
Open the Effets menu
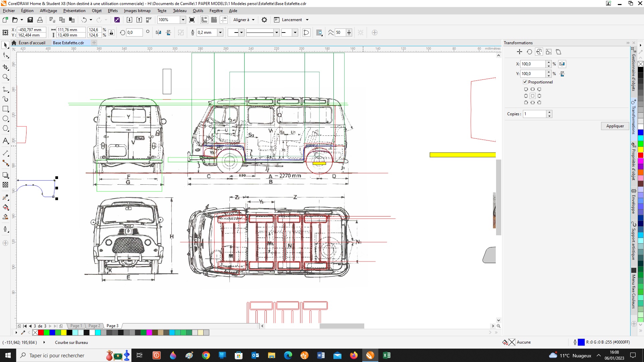pyautogui.click(x=113, y=11)
